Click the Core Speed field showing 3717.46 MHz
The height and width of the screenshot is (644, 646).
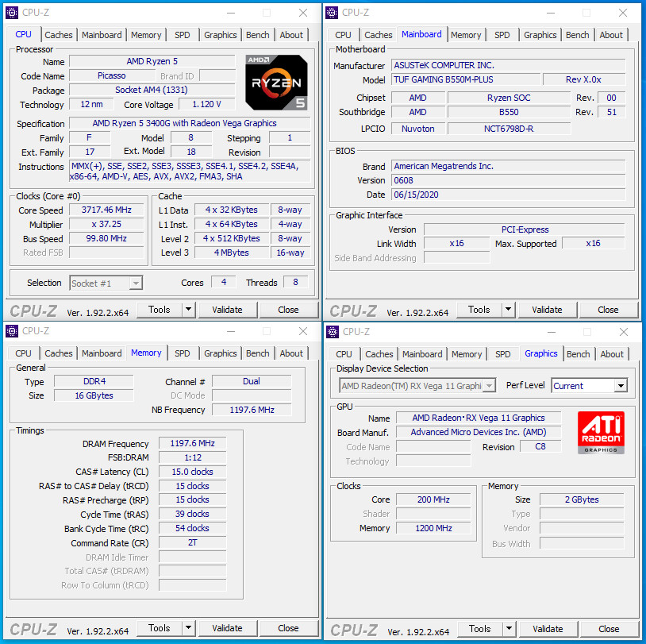[x=106, y=210]
